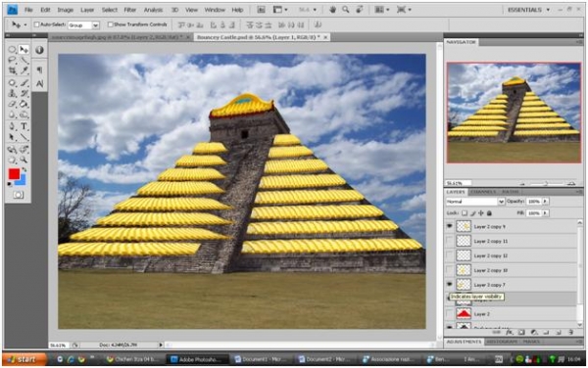This screenshot has width=588, height=368.
Task: Open the Windows Start button
Action: 24,359
